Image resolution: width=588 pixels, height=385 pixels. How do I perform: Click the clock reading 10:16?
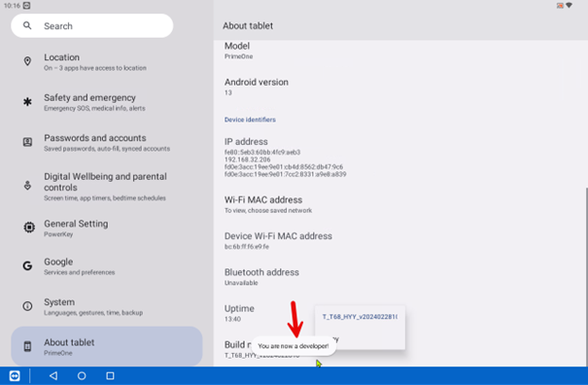click(12, 5)
